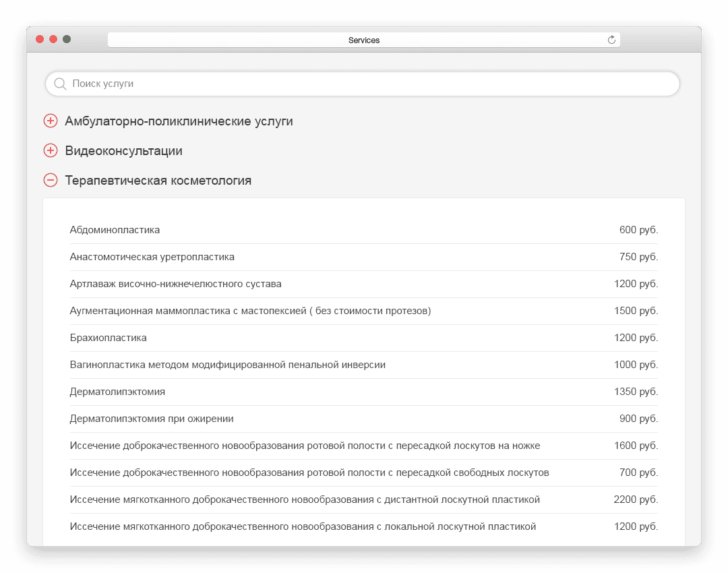This screenshot has height=573, width=728.
Task: Click the grey window zoom button
Action: pos(67,39)
